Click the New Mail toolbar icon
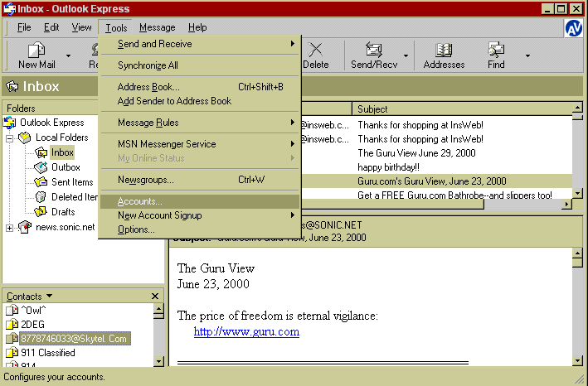Screen dimensions: 588x386 36,50
